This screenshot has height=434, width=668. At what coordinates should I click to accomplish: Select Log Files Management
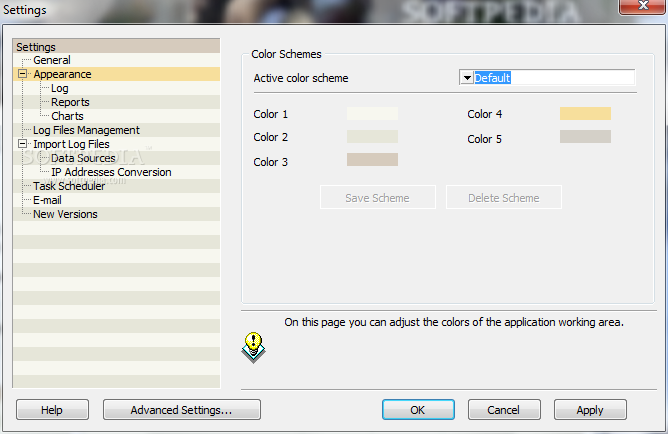tap(86, 130)
